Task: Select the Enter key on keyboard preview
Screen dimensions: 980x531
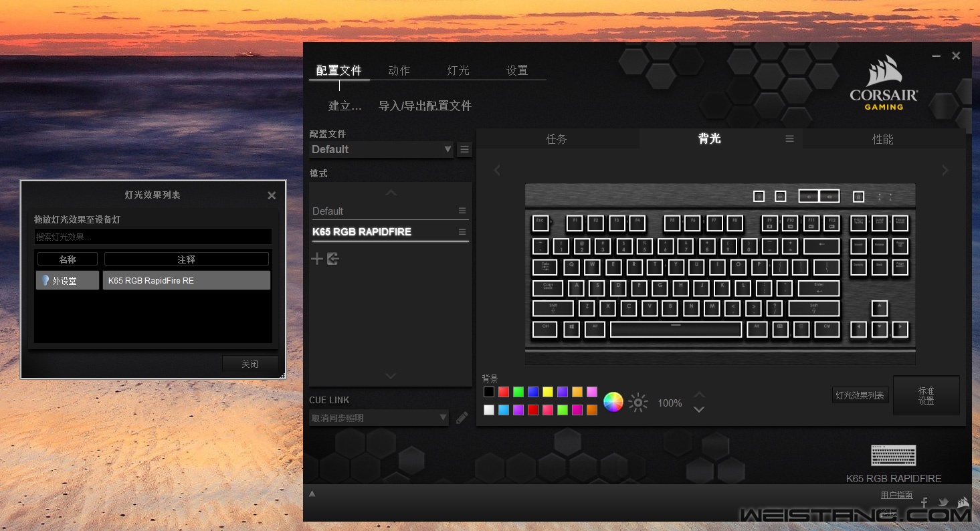Action: point(819,288)
